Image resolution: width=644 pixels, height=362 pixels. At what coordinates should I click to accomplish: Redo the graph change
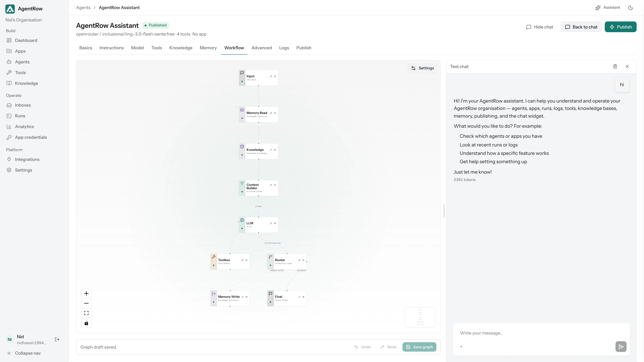click(389, 347)
